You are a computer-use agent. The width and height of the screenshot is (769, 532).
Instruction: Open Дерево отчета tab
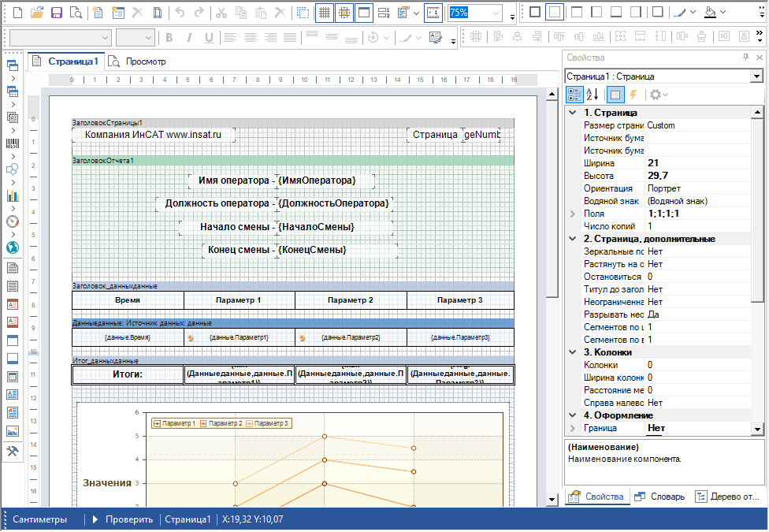pyautogui.click(x=728, y=497)
